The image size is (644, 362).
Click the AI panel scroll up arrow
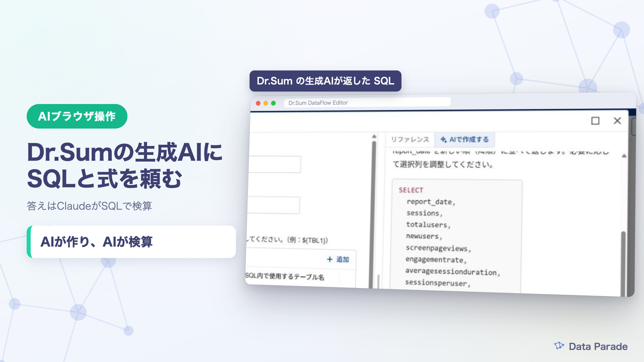pyautogui.click(x=624, y=156)
